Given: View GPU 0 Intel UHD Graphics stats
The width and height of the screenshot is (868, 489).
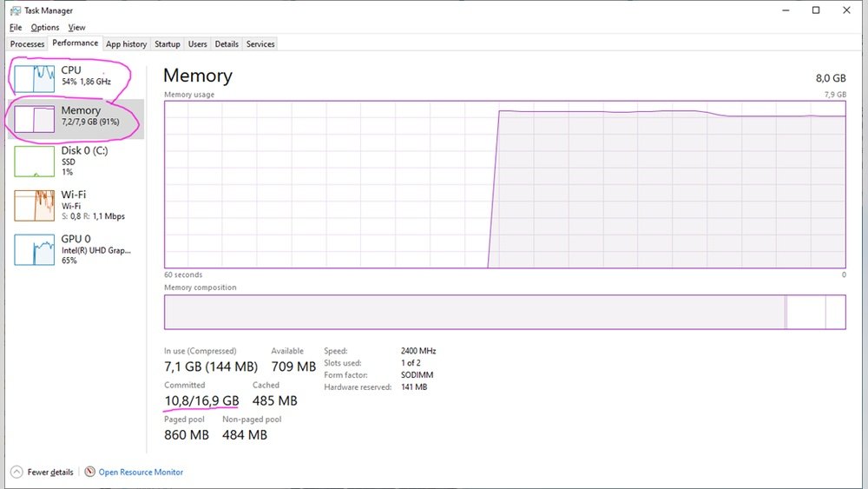Looking at the screenshot, I should [35, 249].
